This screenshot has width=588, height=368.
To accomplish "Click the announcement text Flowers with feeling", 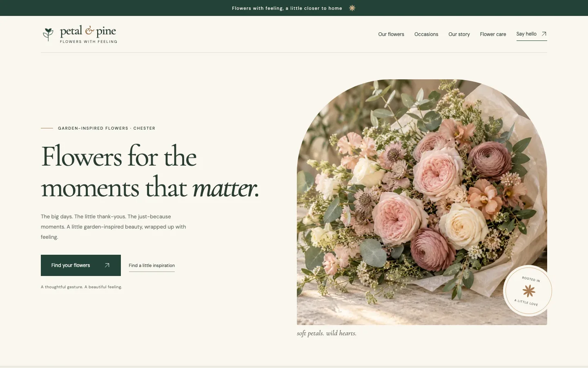I will coord(287,8).
